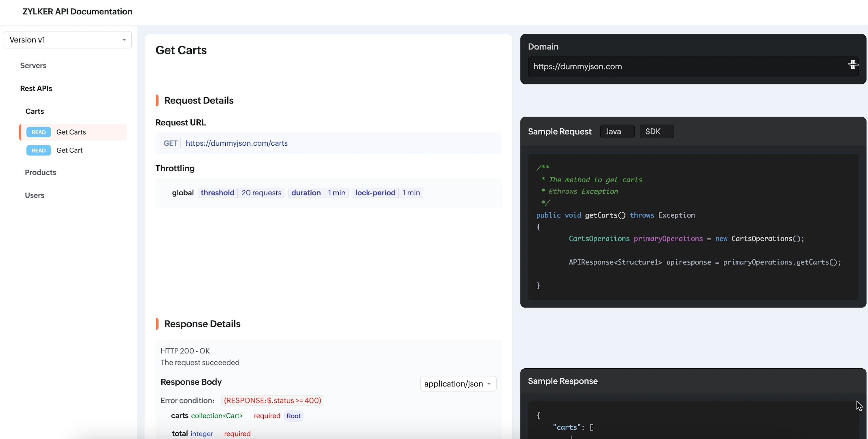Collapse the Carts group in sidebar

[x=35, y=111]
